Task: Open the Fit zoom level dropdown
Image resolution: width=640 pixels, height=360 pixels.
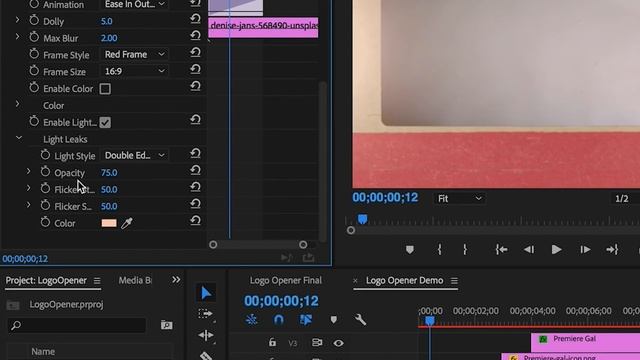Action: click(459, 198)
